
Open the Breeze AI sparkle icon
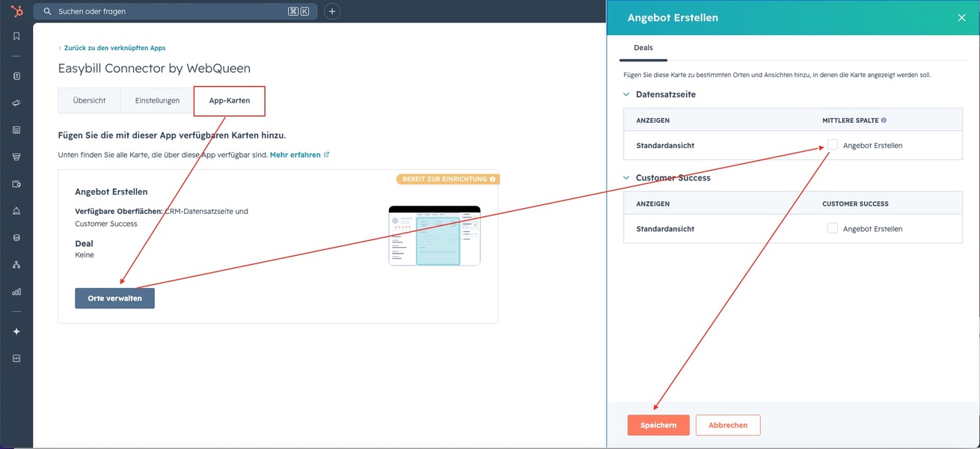[x=16, y=332]
